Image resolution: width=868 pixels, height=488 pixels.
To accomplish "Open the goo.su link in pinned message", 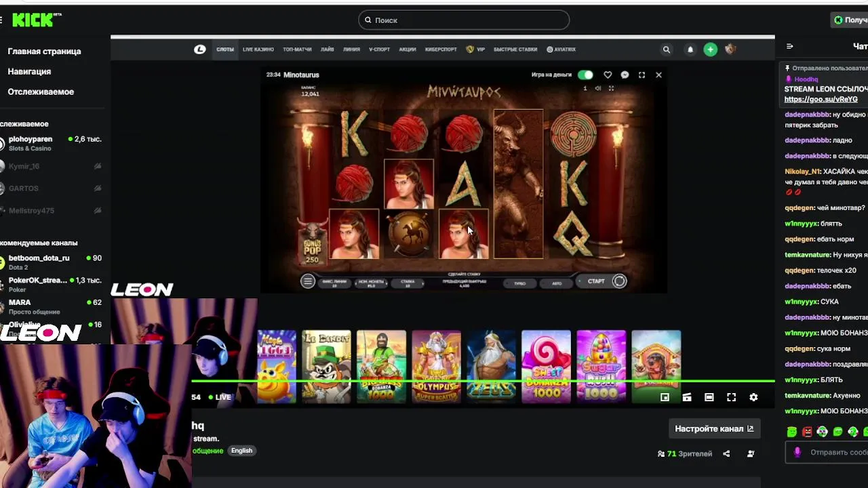I will (821, 100).
